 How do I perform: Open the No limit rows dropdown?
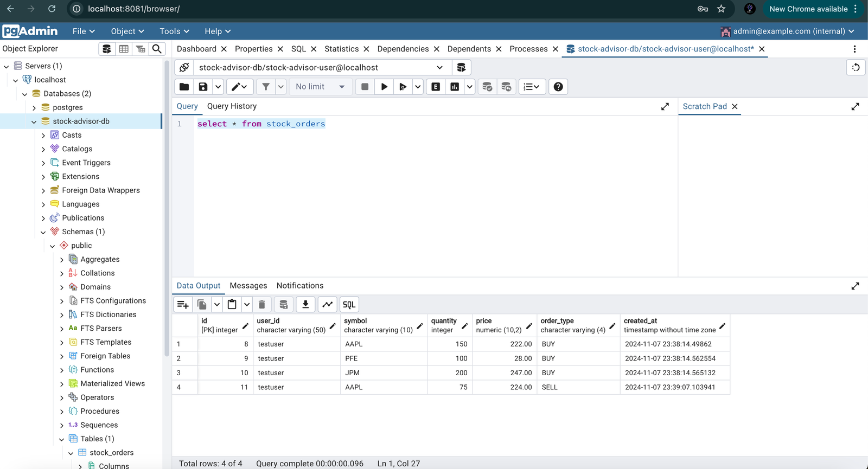pos(321,87)
